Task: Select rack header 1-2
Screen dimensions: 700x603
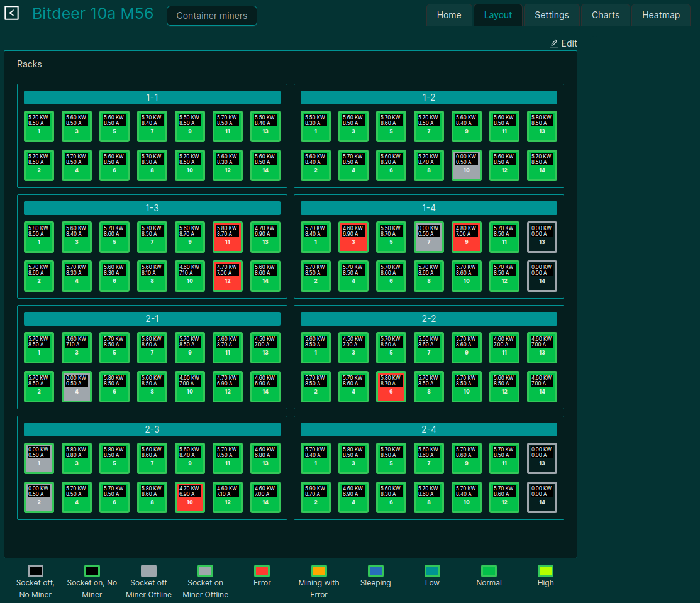Action: pyautogui.click(x=428, y=97)
